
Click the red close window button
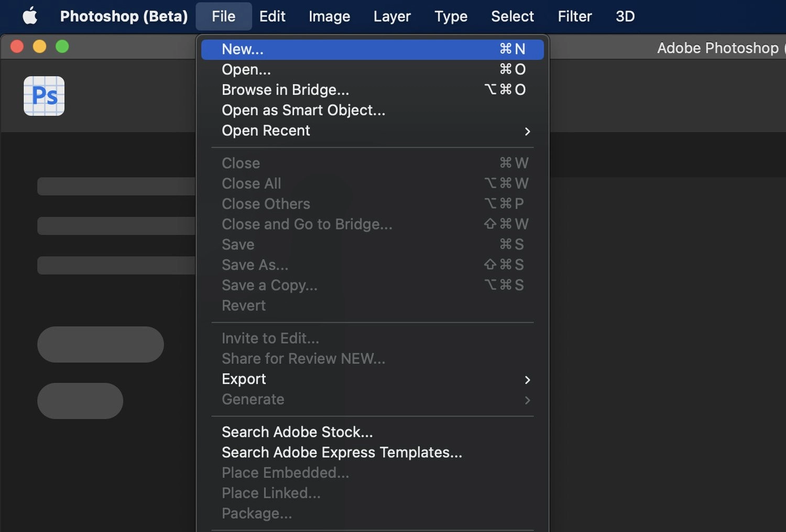point(17,47)
